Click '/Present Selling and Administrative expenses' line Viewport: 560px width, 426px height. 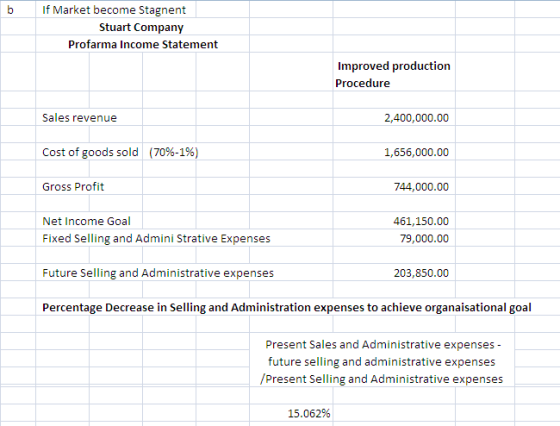tap(381, 379)
